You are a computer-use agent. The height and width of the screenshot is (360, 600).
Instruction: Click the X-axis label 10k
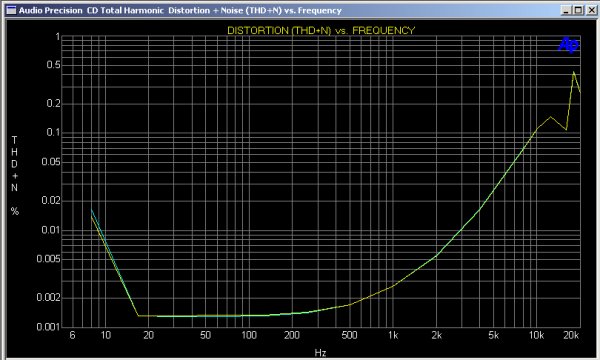tap(536, 335)
